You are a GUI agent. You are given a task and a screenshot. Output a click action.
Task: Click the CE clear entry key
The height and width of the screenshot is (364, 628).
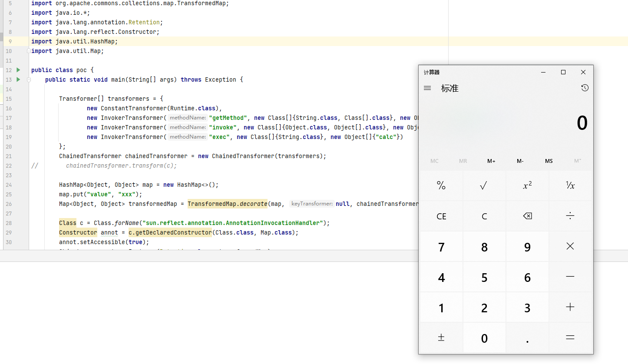tap(441, 216)
